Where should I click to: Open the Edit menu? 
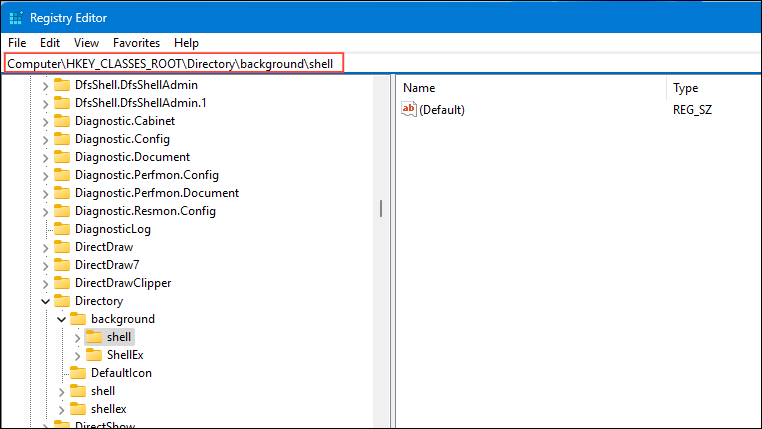(50, 43)
